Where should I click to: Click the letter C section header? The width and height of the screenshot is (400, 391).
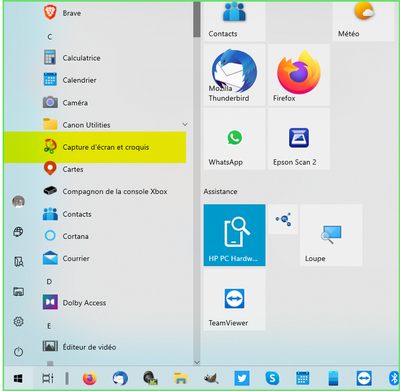point(50,37)
